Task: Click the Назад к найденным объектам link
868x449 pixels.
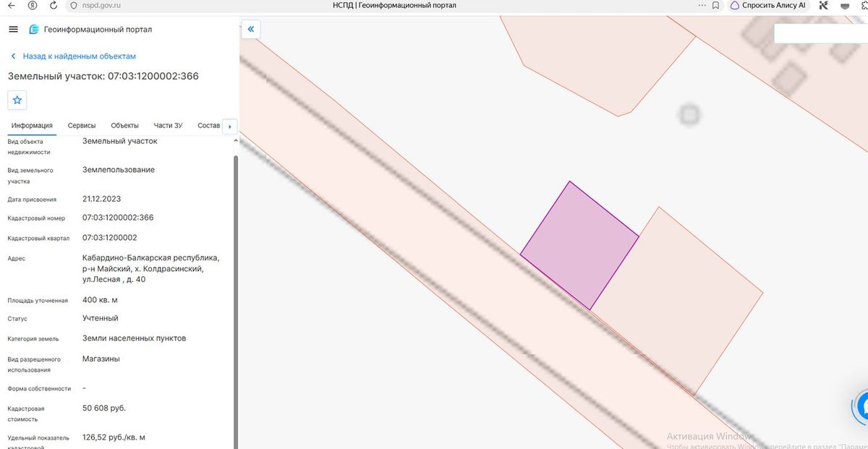Action: click(x=79, y=56)
